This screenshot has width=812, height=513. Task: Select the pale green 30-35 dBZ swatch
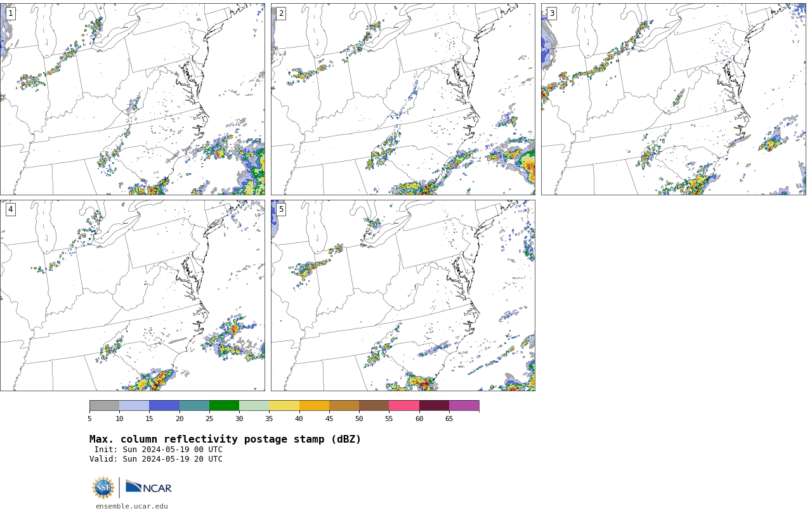(x=254, y=406)
